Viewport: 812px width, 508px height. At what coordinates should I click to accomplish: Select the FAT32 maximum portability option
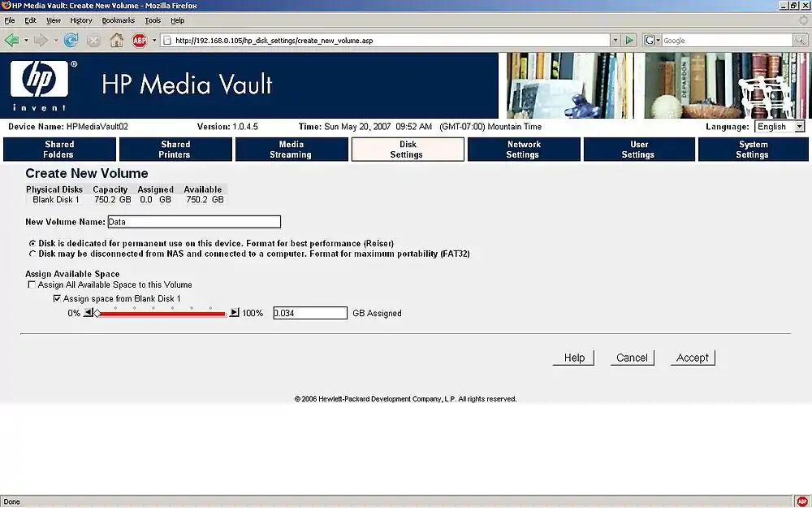tap(32, 254)
